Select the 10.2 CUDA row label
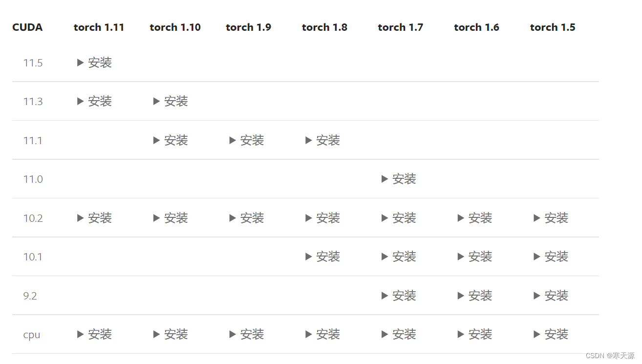Viewport: 642px width, 364px height. click(x=33, y=218)
